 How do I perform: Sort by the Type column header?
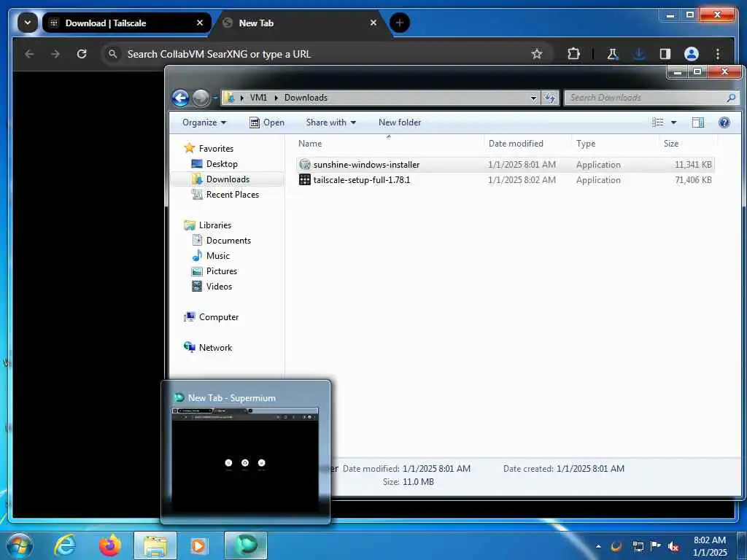[615, 144]
